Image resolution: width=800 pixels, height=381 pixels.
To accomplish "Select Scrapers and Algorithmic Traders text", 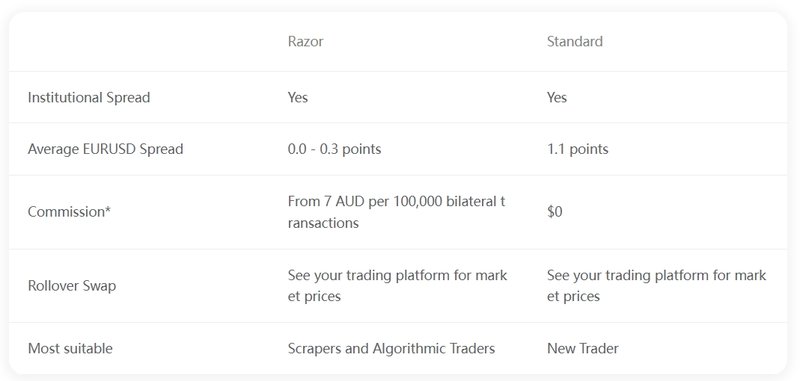I will 391,349.
